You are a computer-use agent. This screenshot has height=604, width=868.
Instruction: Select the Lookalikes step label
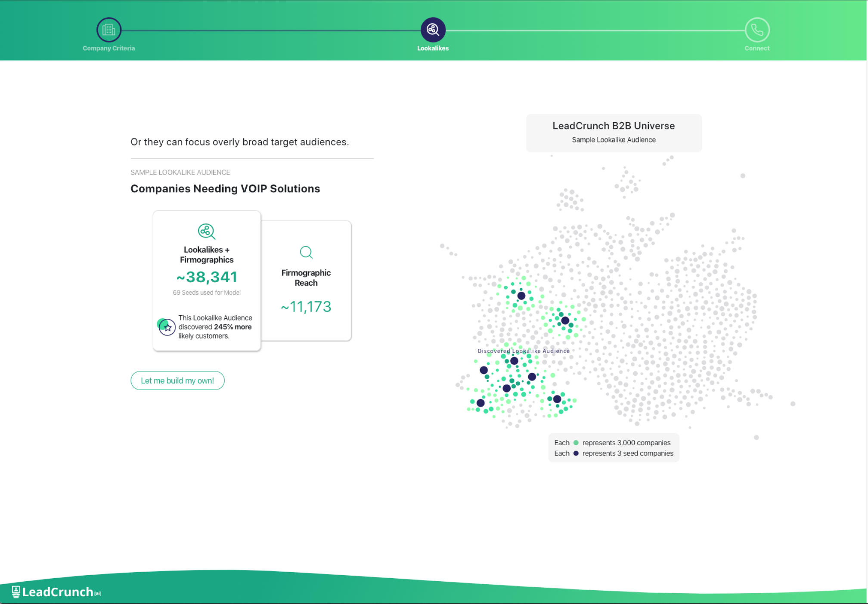coord(433,48)
